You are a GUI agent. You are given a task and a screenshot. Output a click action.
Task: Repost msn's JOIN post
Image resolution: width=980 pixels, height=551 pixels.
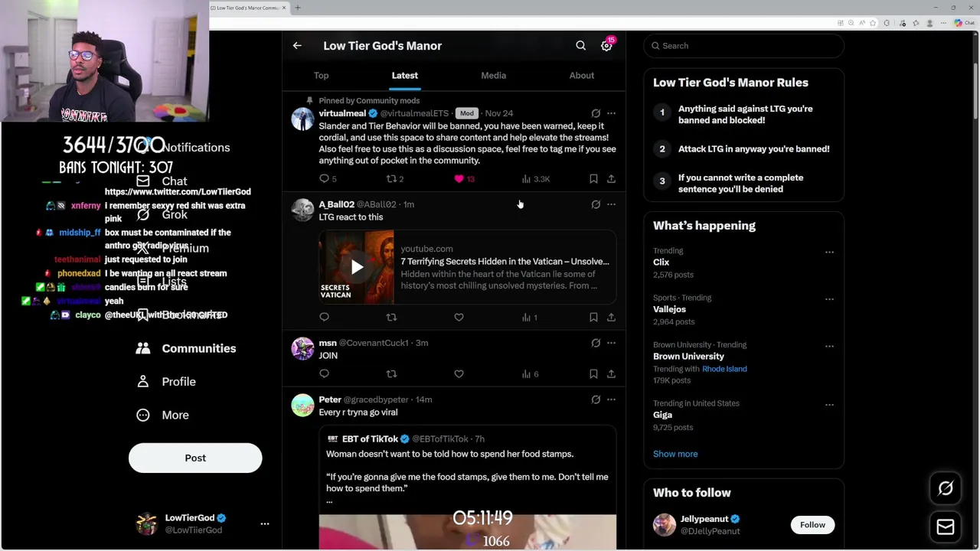click(x=391, y=374)
